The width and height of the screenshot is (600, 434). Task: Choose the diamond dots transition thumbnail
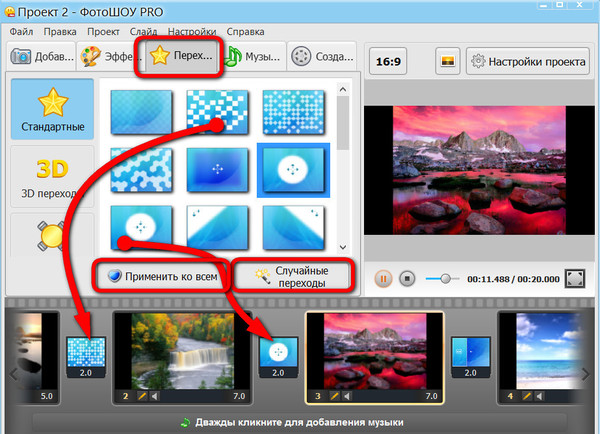293,112
